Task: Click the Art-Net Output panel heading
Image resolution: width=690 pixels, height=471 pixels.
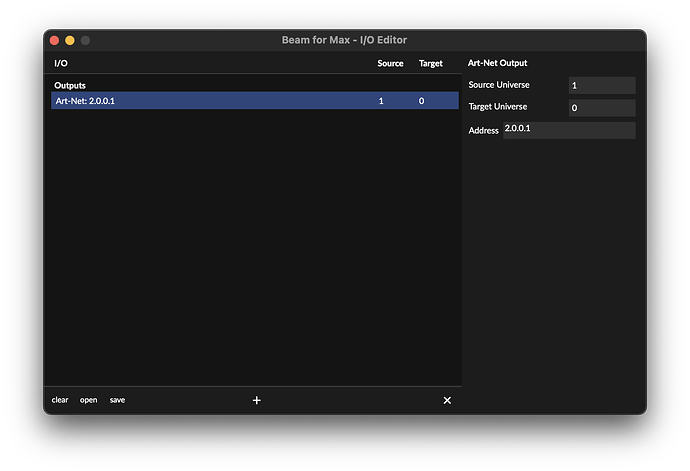Action: (497, 63)
